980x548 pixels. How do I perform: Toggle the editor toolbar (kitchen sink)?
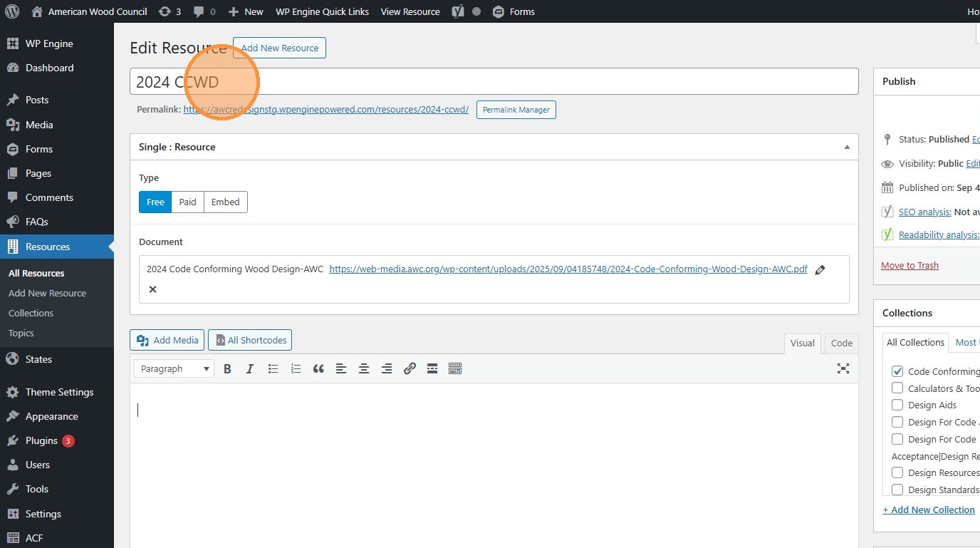click(x=455, y=368)
